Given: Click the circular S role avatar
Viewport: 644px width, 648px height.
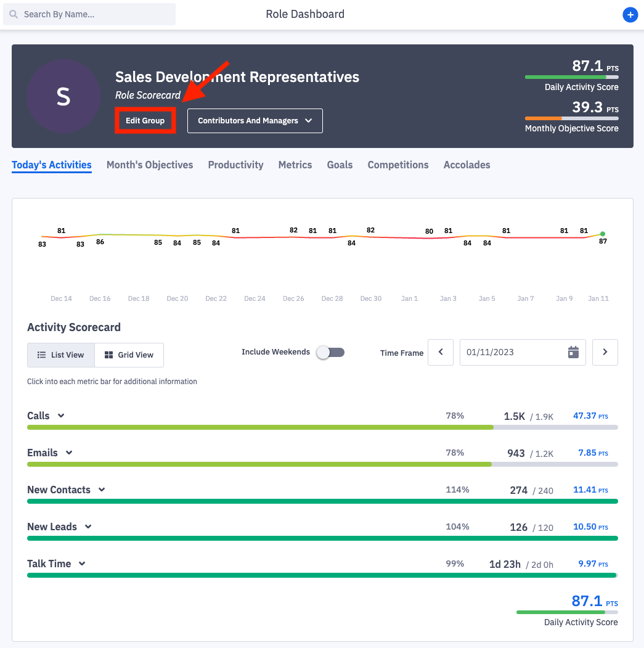Looking at the screenshot, I should tap(63, 96).
